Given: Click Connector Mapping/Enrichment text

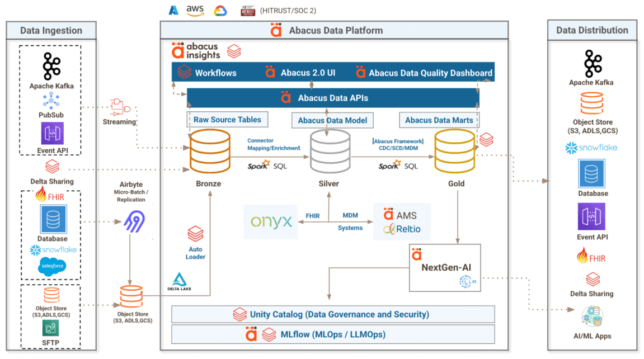Looking at the screenshot, I should pyautogui.click(x=274, y=144).
